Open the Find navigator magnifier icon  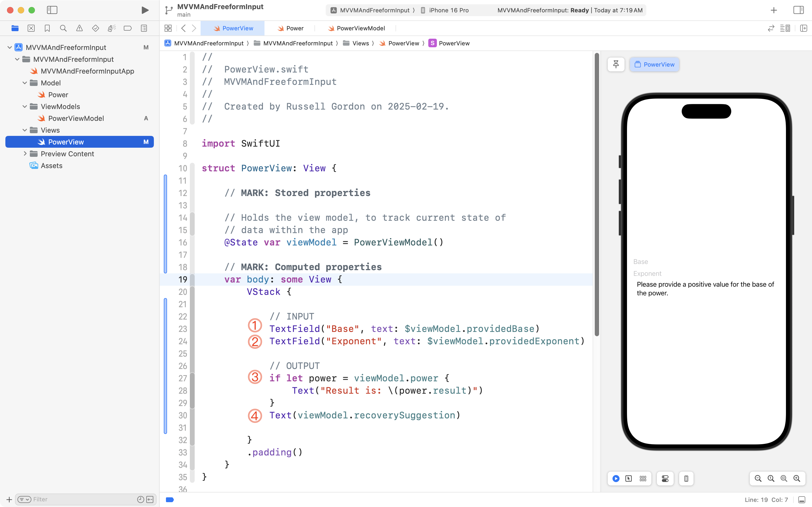coord(63,28)
